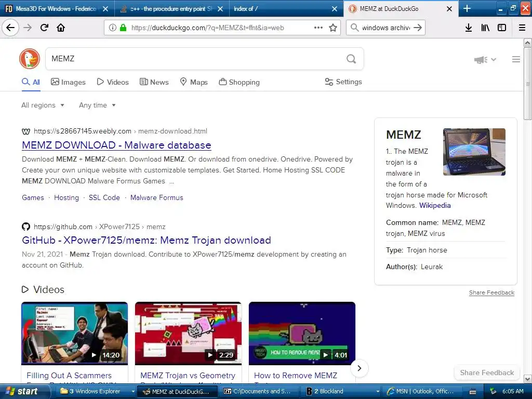
Task: Follow the Malware Formus sublink
Action: tap(157, 197)
